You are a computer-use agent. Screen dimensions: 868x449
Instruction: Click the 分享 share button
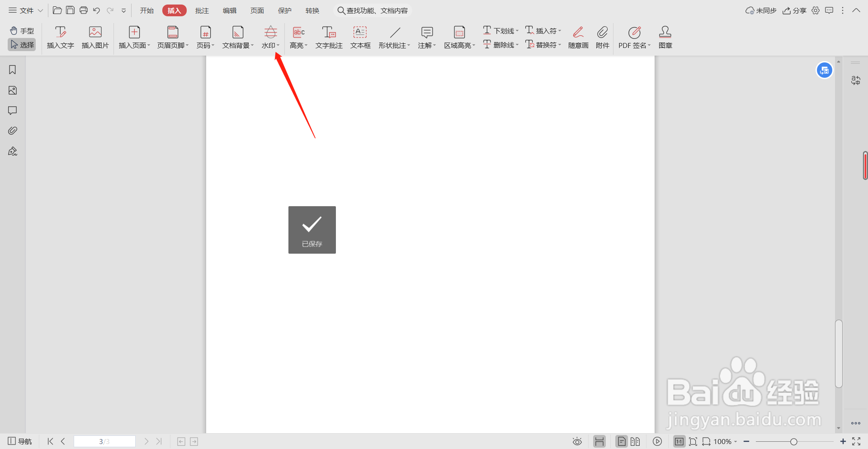[794, 10]
